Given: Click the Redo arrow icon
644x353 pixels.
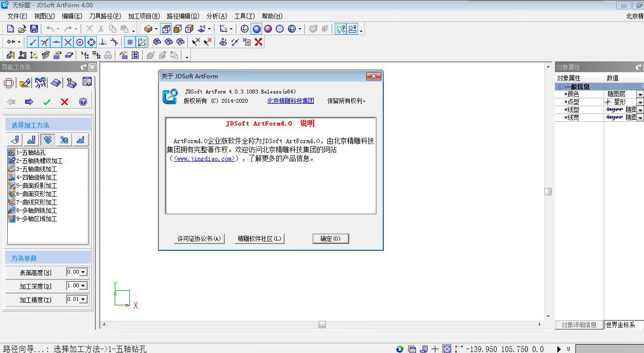Looking at the screenshot, I should (69, 29).
